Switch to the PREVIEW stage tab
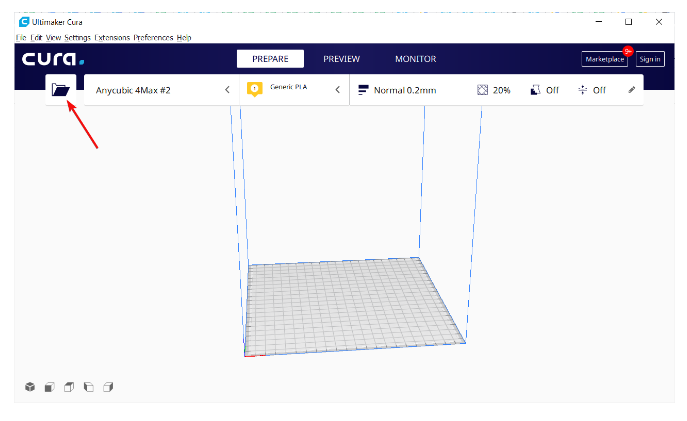Image resolution: width=687 pixels, height=421 pixels. pyautogui.click(x=341, y=59)
